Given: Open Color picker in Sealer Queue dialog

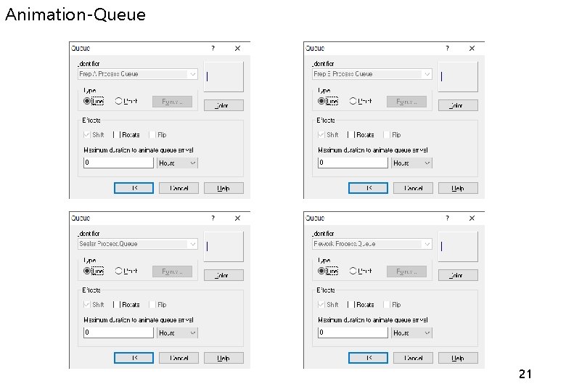Looking at the screenshot, I should pos(223,275).
